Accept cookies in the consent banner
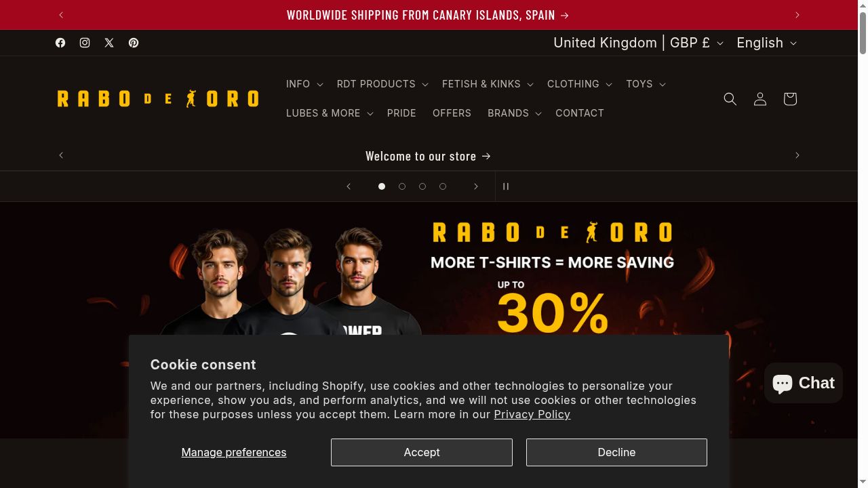868x488 pixels. click(x=422, y=452)
